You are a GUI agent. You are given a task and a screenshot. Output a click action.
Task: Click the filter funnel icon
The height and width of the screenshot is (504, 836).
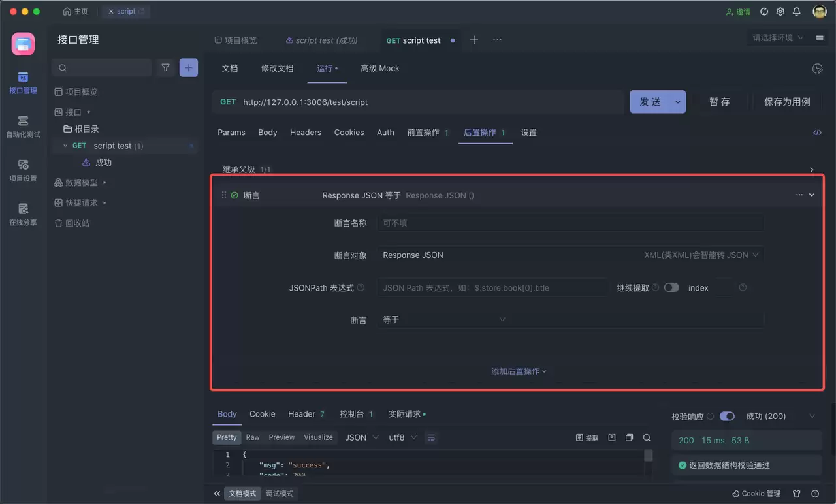point(166,67)
